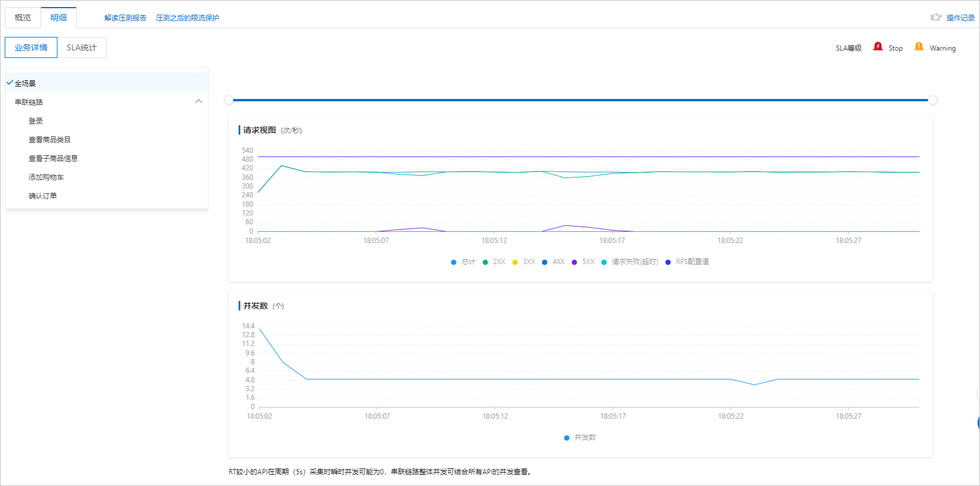Screen dimensions: 980x486
Task: Select the 业务详情 tab
Action: (x=31, y=47)
